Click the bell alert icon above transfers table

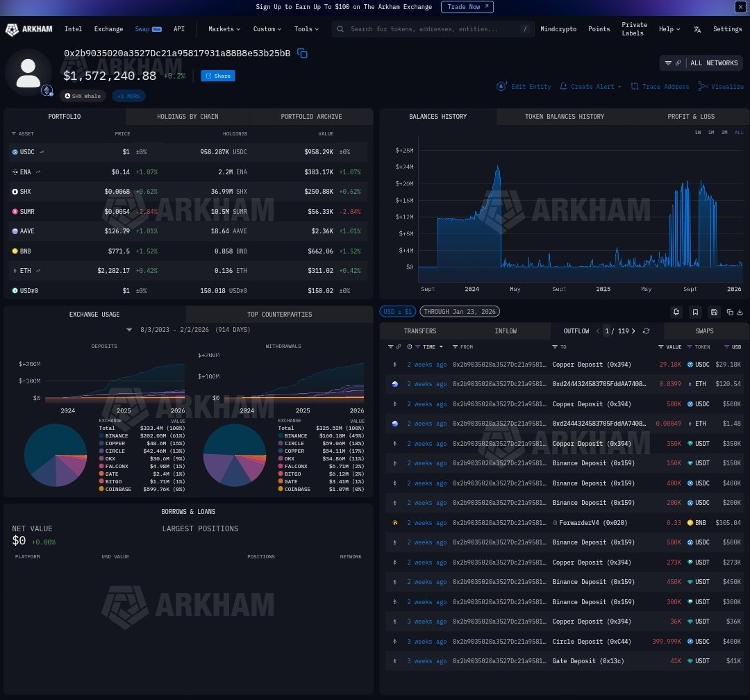(x=677, y=312)
